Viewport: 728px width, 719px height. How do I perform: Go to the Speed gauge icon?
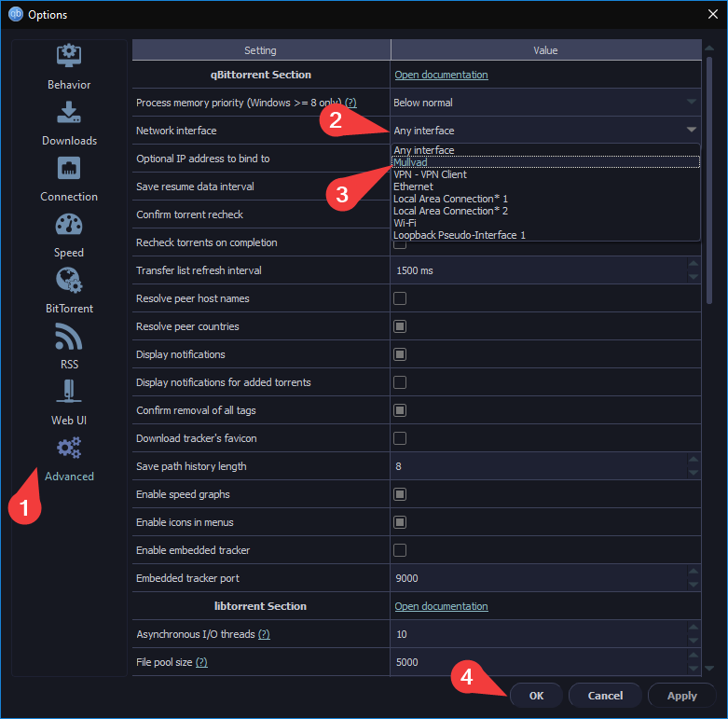69,225
